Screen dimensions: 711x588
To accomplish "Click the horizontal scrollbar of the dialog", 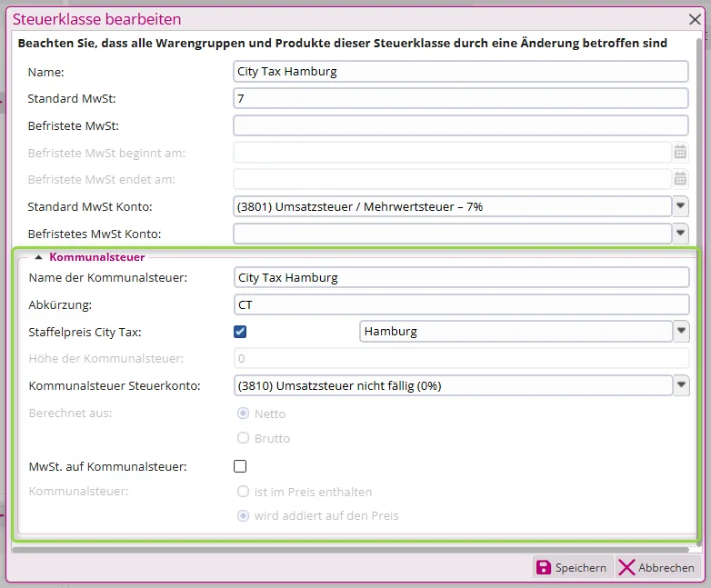I will tap(350, 550).
